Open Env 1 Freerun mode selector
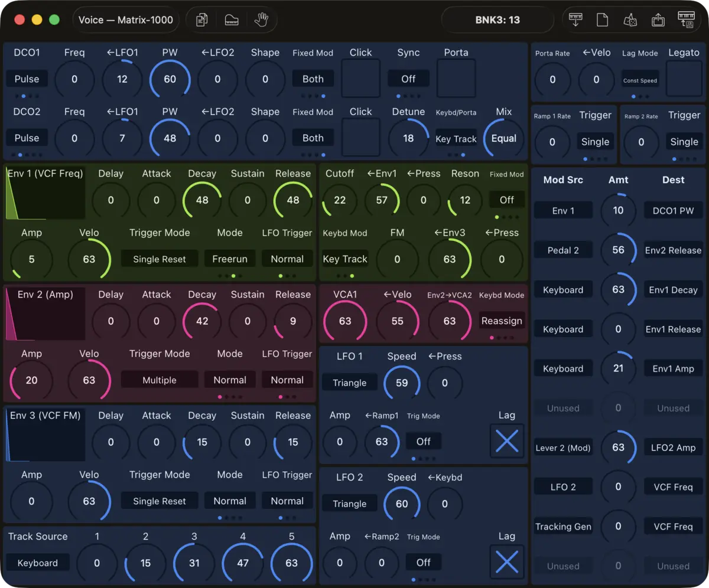Image resolution: width=709 pixels, height=588 pixels. 230,259
